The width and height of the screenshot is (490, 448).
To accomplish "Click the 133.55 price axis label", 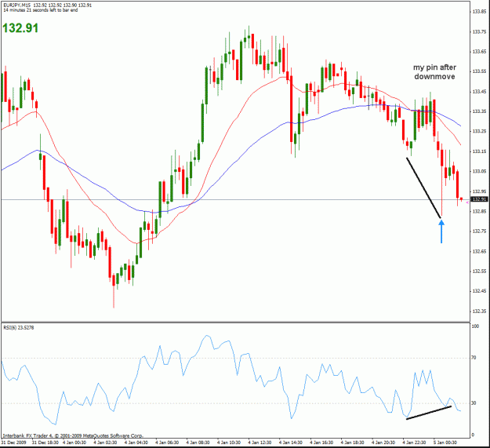I will [x=479, y=71].
